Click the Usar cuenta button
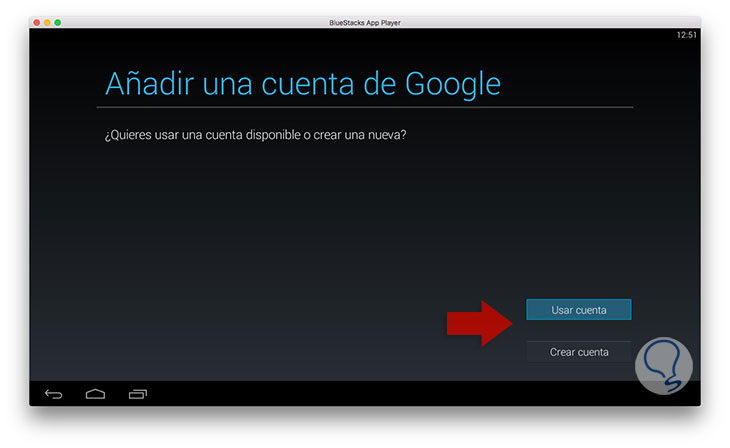Viewport: 730px width, 448px height. point(579,310)
